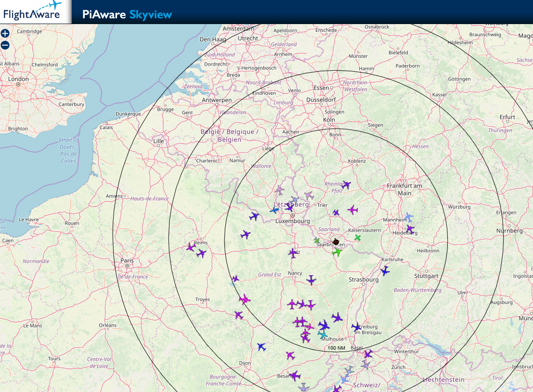The width and height of the screenshot is (533, 392).
Task: Open the FlightAware logo link
Action: pos(33,11)
